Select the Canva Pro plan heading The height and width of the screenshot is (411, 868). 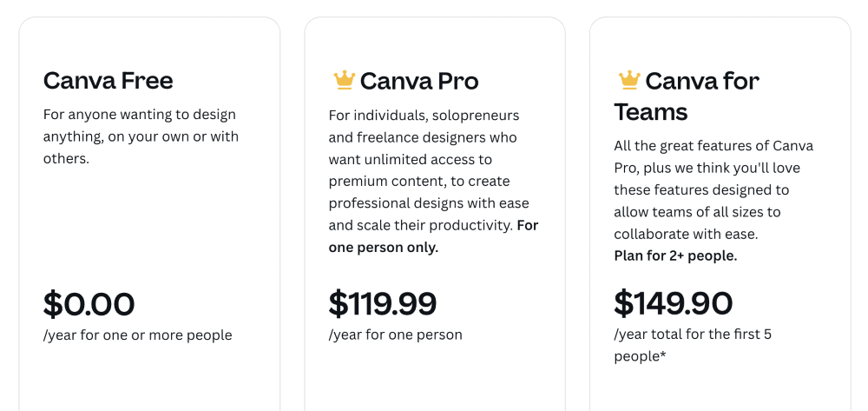[x=419, y=81]
